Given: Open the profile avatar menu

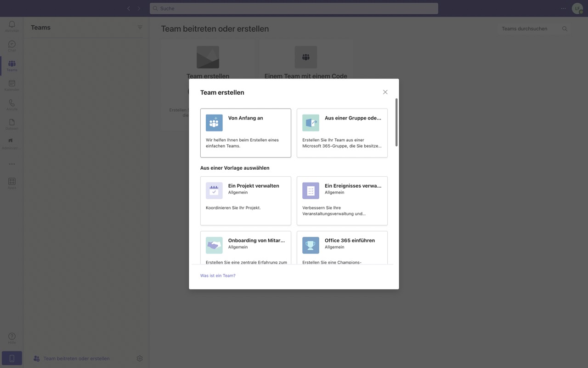Looking at the screenshot, I should pyautogui.click(x=577, y=8).
